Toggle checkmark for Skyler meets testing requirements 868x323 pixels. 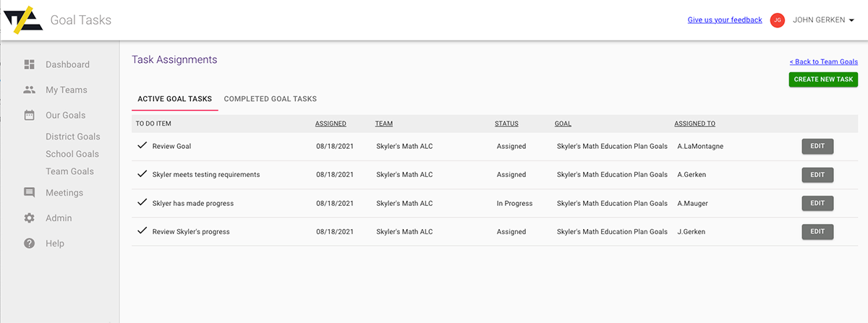(142, 173)
